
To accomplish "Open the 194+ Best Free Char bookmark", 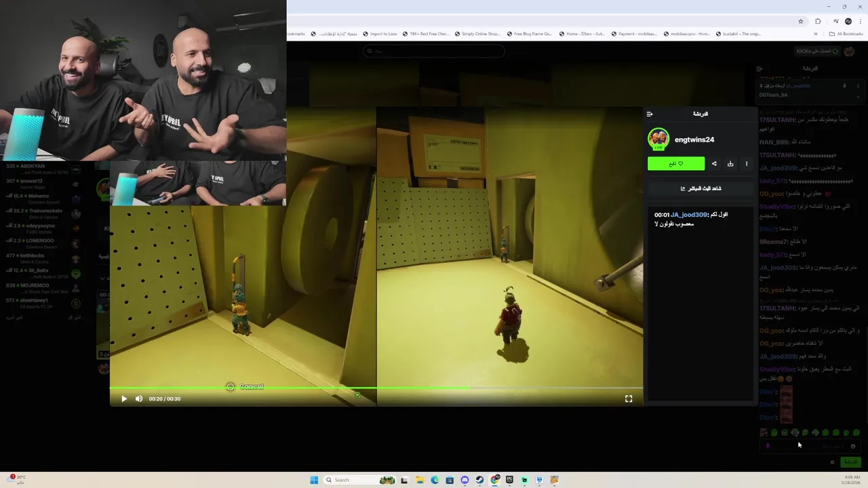I will tap(425, 34).
